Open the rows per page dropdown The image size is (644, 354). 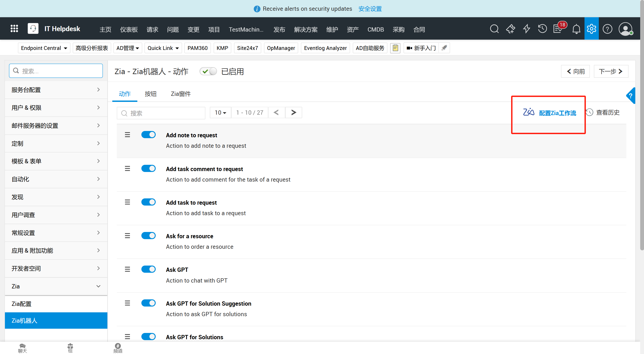click(x=220, y=113)
